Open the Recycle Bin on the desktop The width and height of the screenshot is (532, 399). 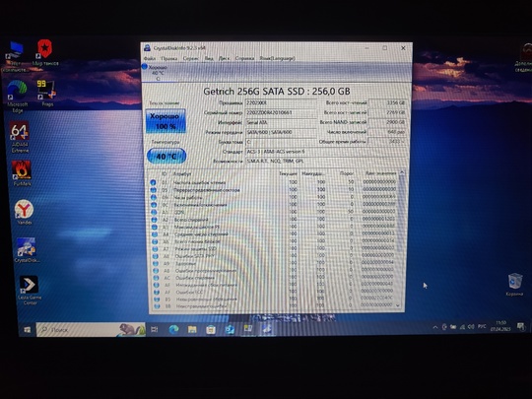pos(514,285)
